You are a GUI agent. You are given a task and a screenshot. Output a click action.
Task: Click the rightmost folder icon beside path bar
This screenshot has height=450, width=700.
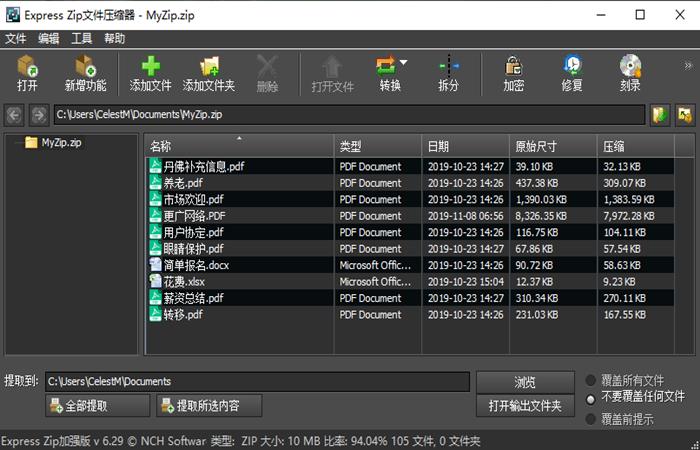(x=685, y=115)
